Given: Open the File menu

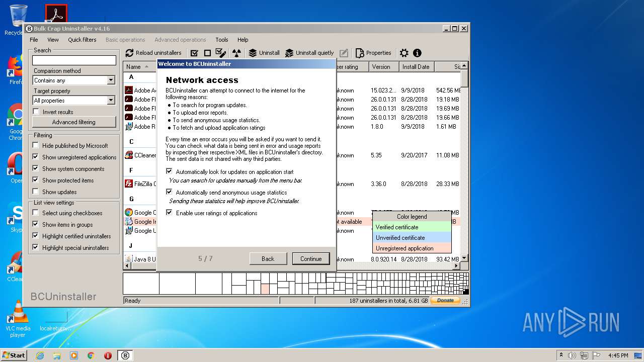Looking at the screenshot, I should click(x=34, y=40).
